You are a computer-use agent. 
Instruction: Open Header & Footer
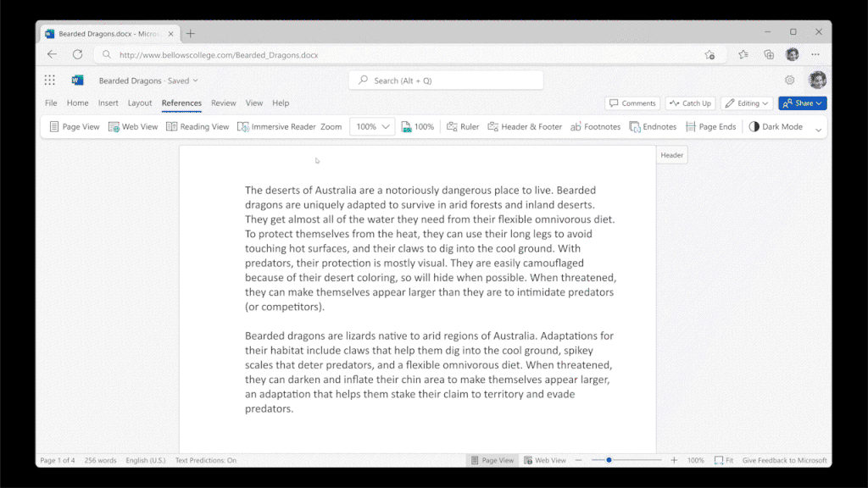[524, 126]
